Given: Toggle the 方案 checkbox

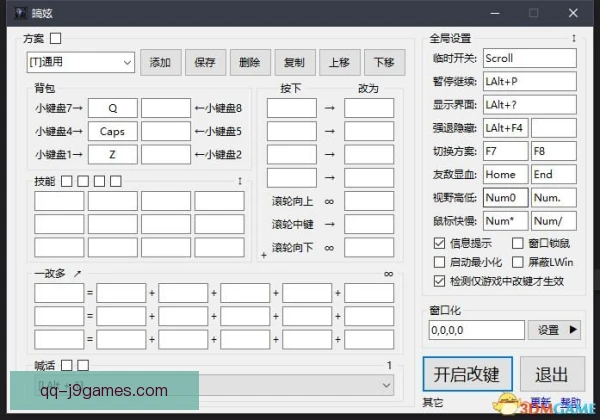Looking at the screenshot, I should click(x=55, y=38).
